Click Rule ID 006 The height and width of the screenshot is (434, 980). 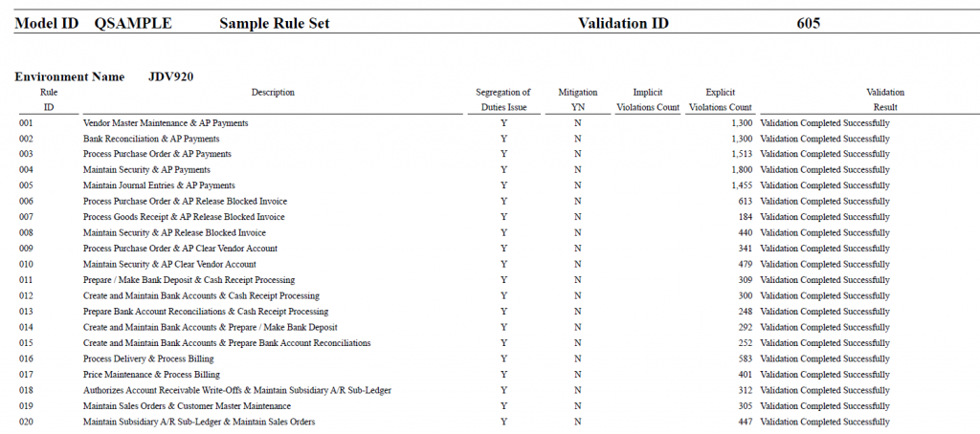26,201
